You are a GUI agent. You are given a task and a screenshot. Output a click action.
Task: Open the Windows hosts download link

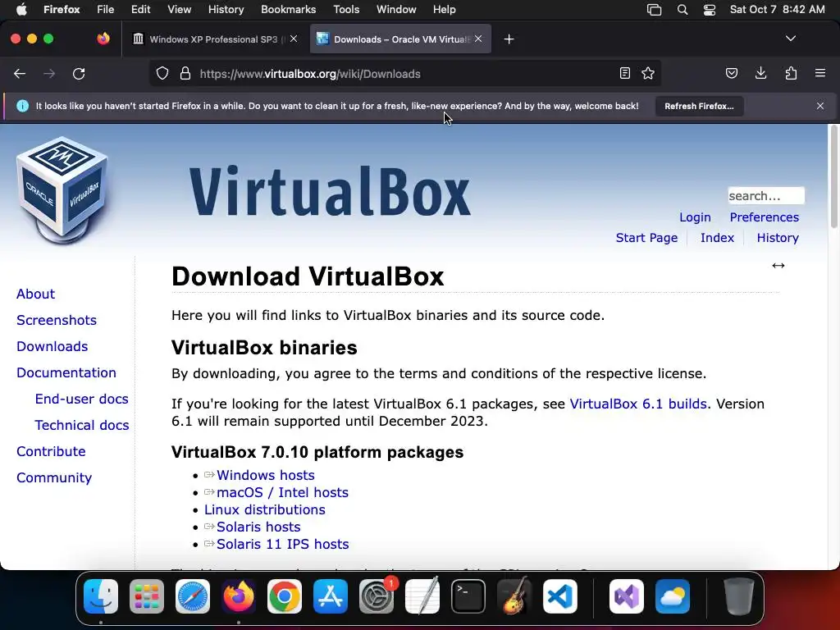[x=265, y=475]
